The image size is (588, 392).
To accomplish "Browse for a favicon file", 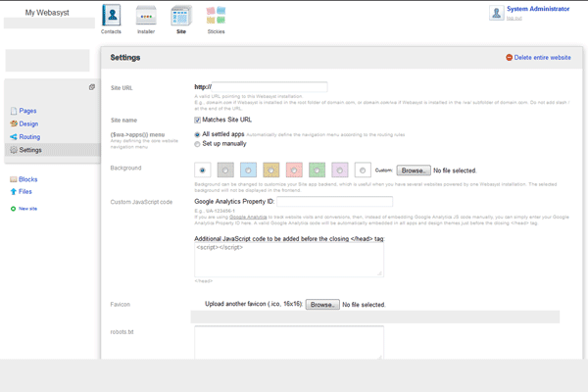I will coord(322,305).
